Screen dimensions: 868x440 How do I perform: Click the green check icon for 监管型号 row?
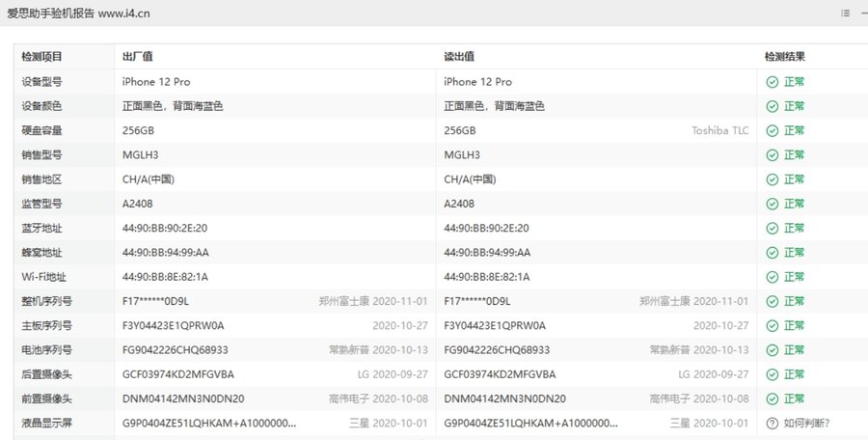pos(773,204)
